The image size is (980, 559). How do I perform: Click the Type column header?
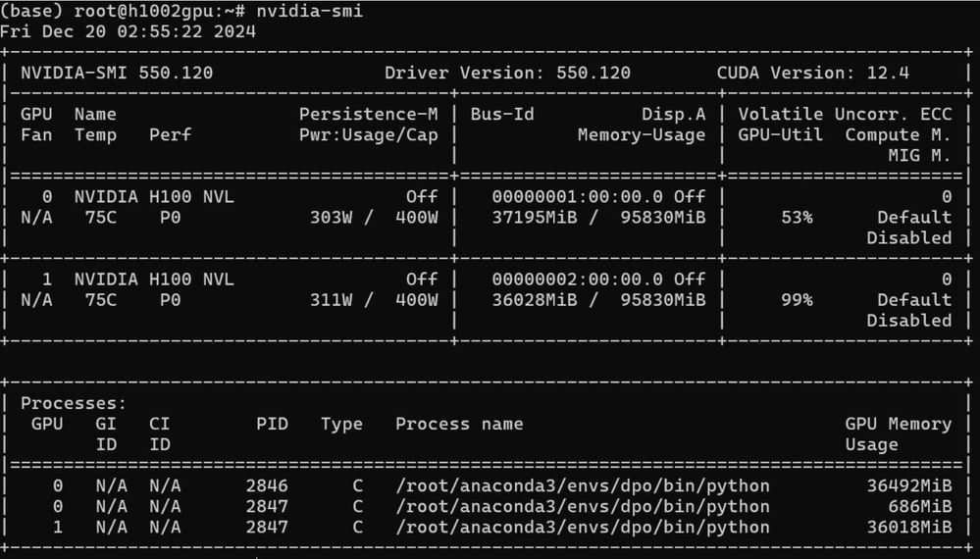(342, 424)
